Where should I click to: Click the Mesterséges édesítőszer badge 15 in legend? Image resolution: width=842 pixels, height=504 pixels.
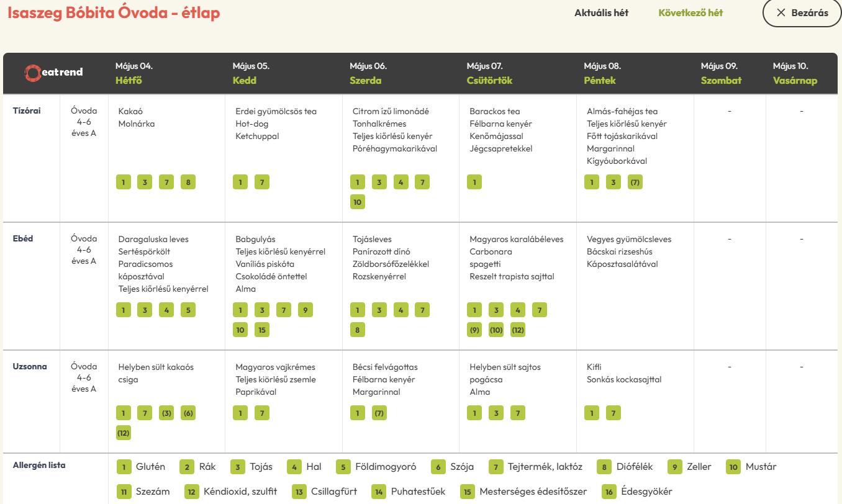pyautogui.click(x=467, y=492)
